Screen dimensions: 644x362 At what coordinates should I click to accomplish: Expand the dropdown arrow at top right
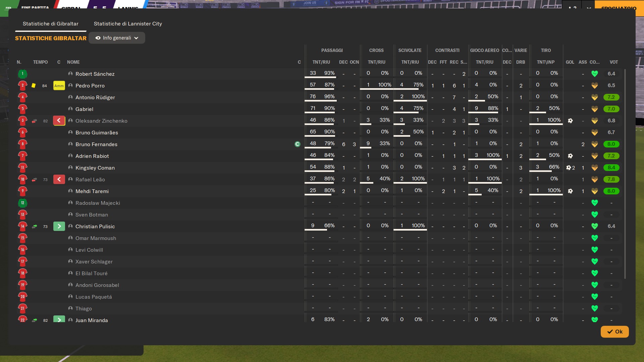click(589, 8)
